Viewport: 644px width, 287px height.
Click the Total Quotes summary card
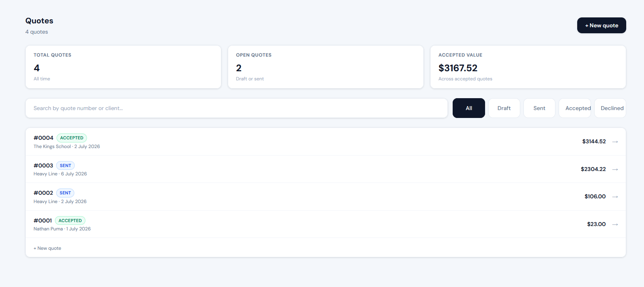click(x=123, y=67)
